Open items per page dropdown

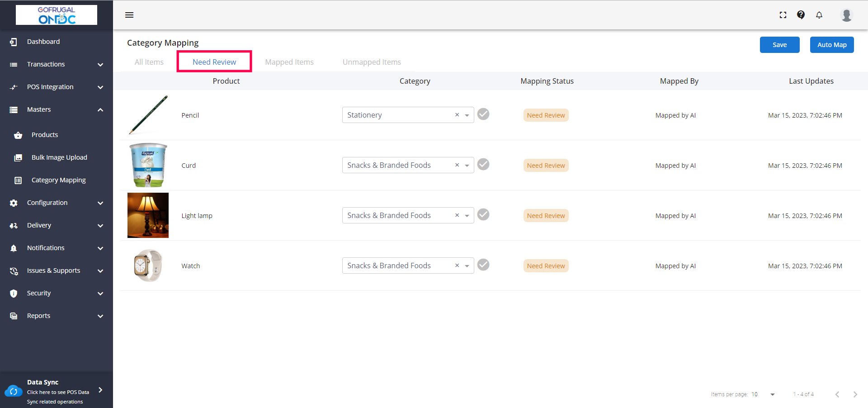[772, 394]
